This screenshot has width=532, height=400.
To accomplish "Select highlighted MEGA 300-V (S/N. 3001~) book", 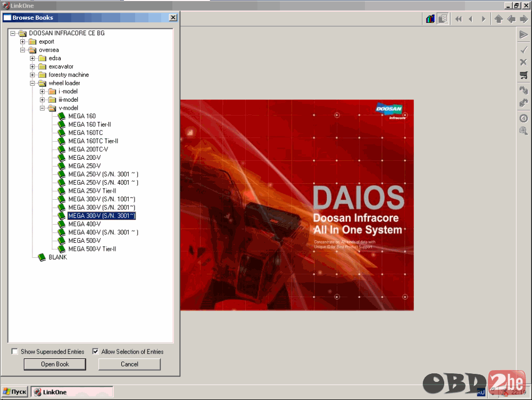I will [102, 216].
